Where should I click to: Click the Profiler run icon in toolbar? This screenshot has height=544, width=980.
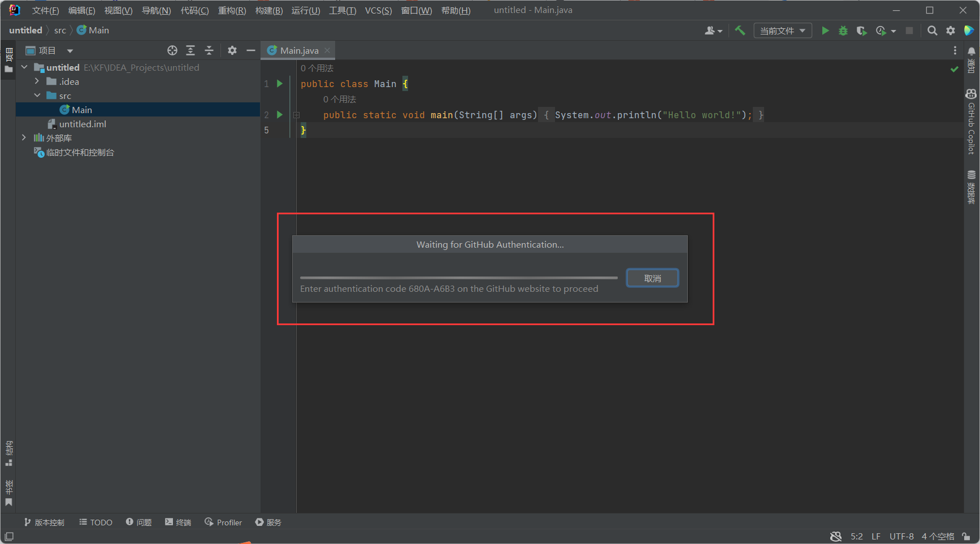click(881, 31)
